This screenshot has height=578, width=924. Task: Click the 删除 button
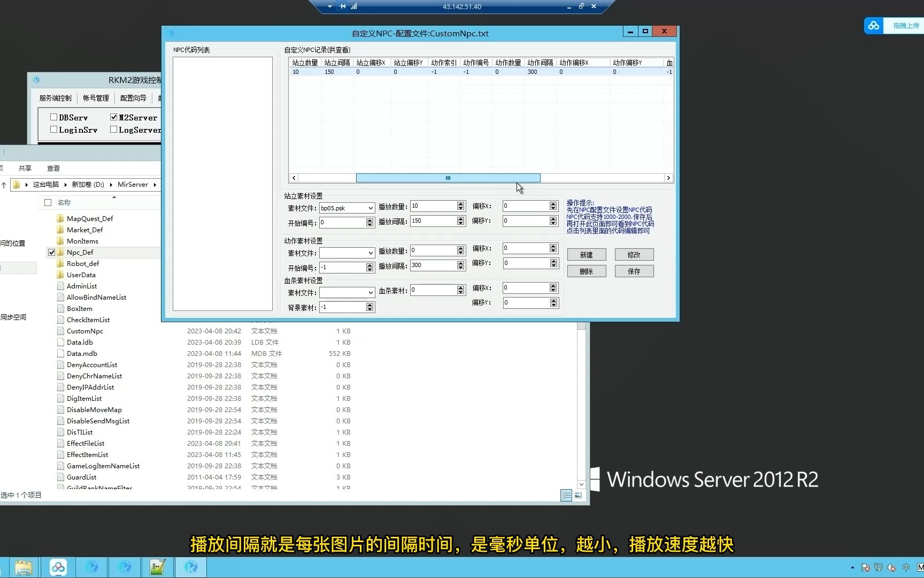(587, 271)
